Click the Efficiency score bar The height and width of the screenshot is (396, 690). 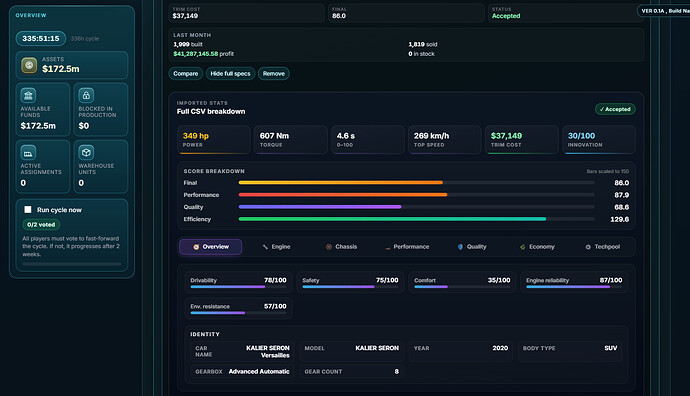click(416, 219)
